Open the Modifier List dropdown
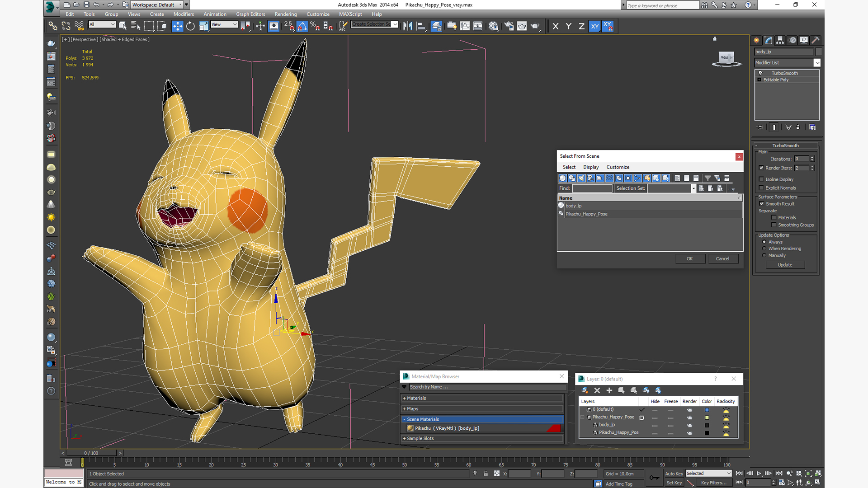 [787, 62]
